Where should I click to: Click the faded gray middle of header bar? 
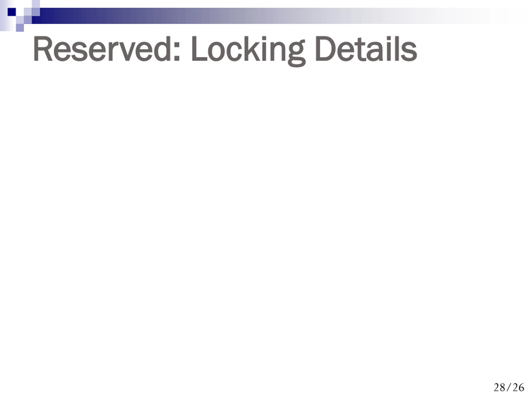tap(265, 16)
